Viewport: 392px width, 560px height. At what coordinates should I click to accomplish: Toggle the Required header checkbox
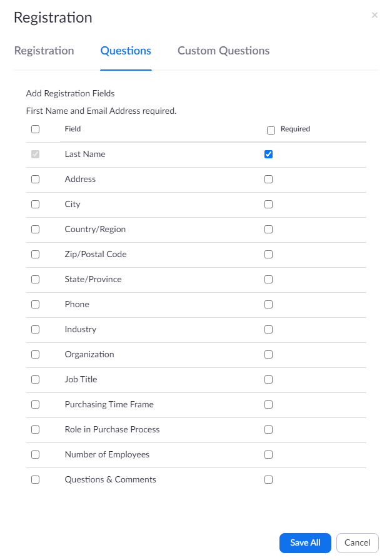pyautogui.click(x=271, y=130)
